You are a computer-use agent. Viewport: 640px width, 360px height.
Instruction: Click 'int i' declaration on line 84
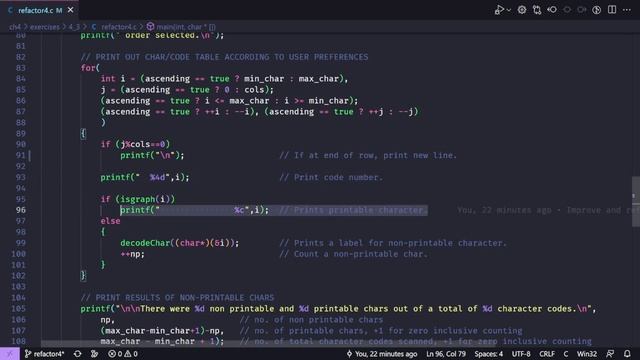tap(113, 79)
